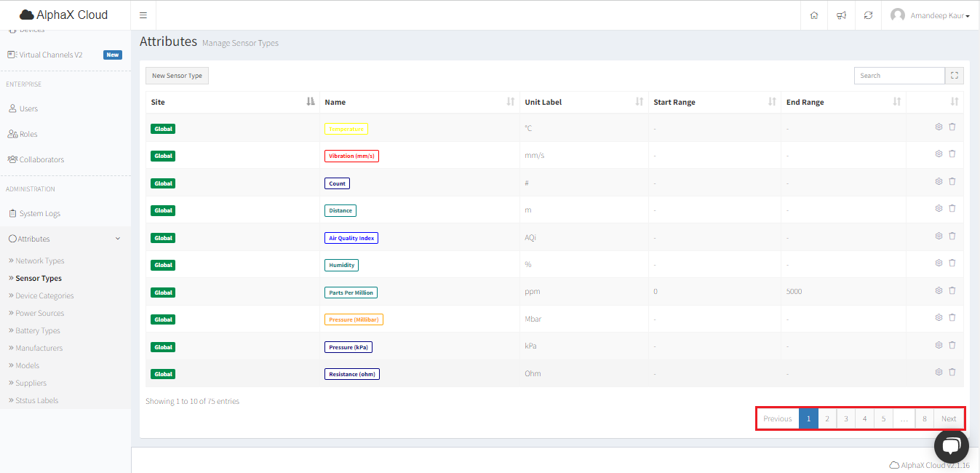
Task: Go to the Next pagination page
Action: coord(949,418)
